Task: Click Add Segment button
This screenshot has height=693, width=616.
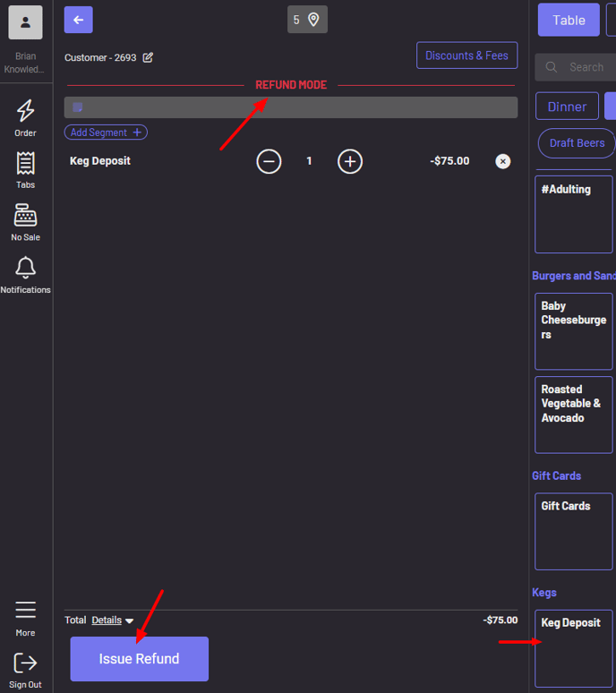Action: coord(106,133)
